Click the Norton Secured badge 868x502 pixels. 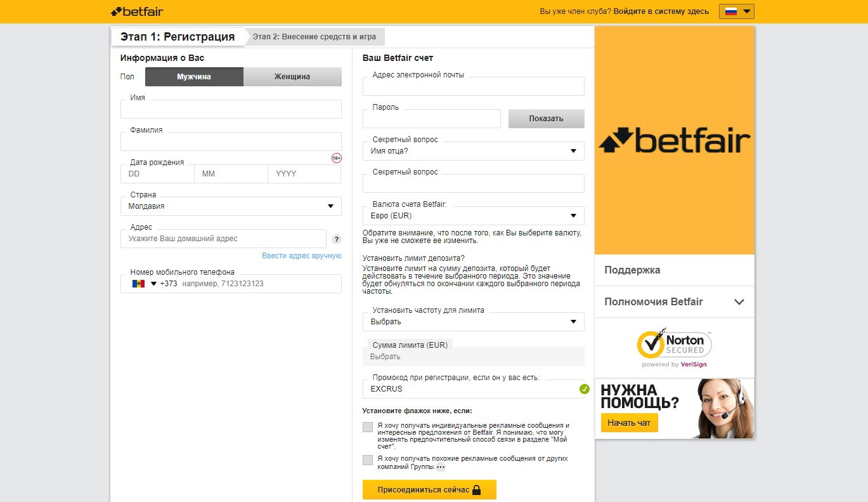pos(675,347)
